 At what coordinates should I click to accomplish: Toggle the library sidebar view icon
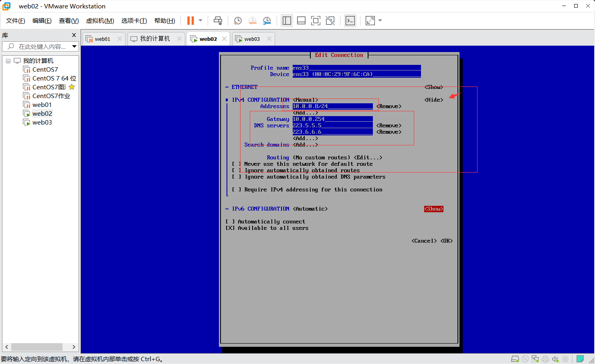[287, 20]
